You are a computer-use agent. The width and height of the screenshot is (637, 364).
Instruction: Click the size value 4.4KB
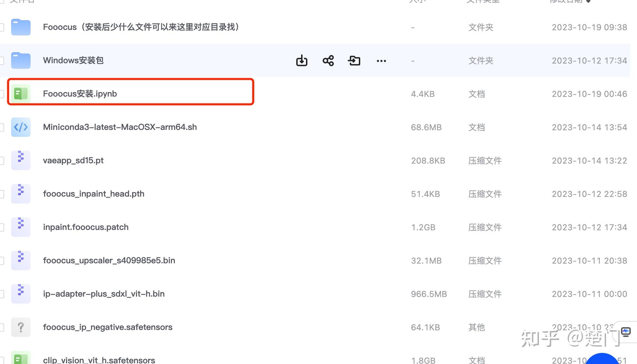tap(423, 94)
